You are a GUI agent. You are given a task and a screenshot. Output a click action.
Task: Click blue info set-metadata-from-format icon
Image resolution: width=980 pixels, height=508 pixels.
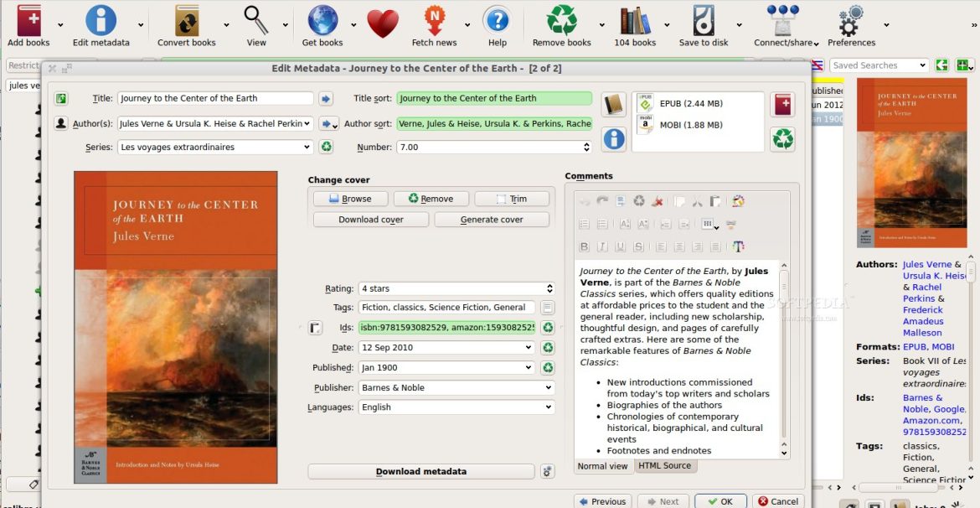(614, 139)
